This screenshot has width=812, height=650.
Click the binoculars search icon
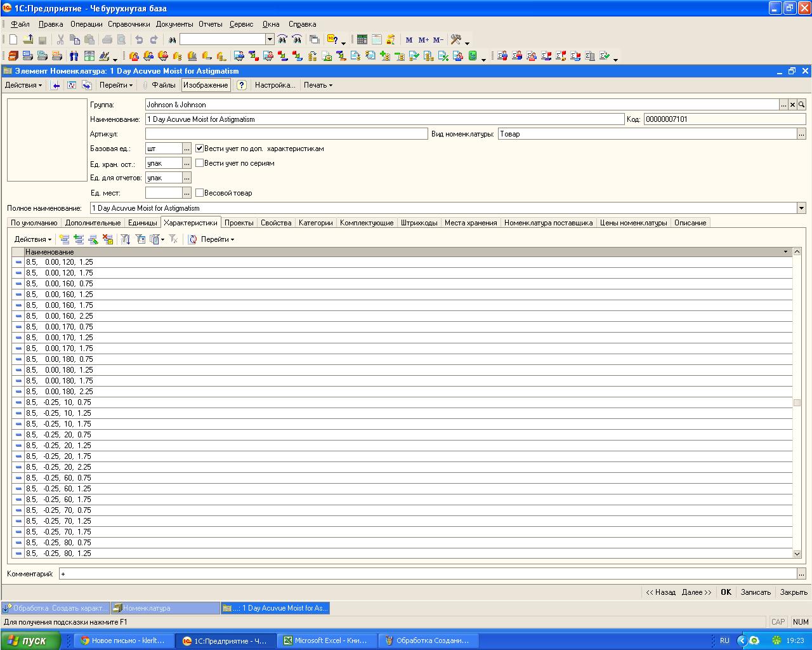point(172,39)
